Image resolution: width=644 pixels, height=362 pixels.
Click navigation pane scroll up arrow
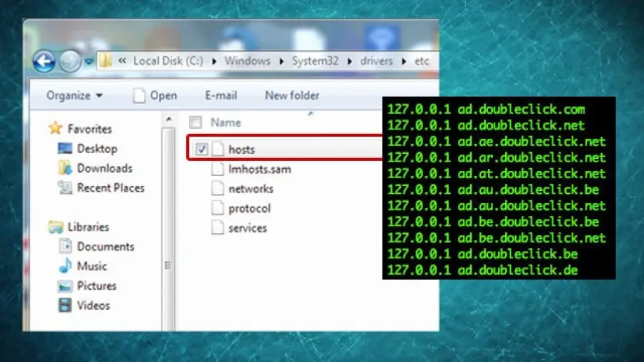[x=169, y=119]
